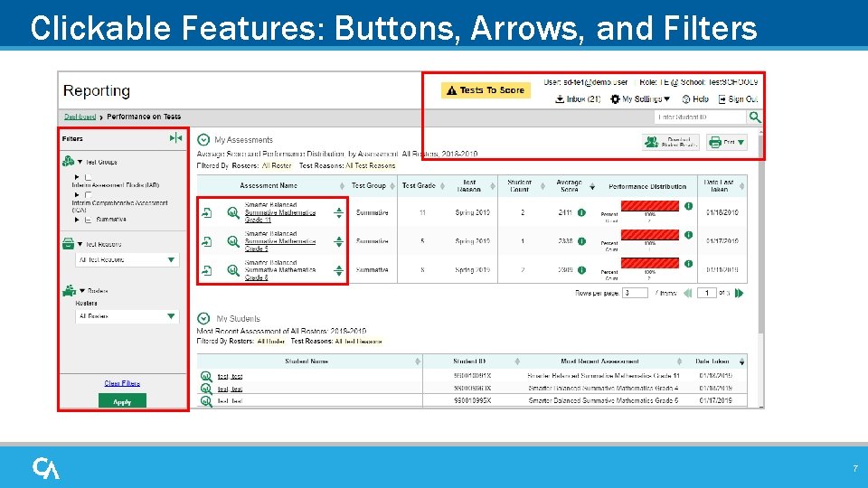
Task: Click Grade 11 red performance distribution bar
Action: (x=650, y=206)
